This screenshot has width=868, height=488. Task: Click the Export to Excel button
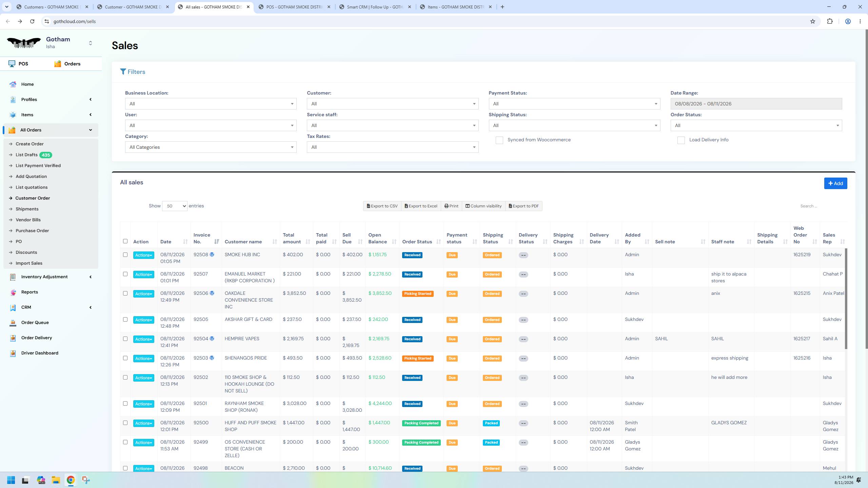(x=421, y=206)
